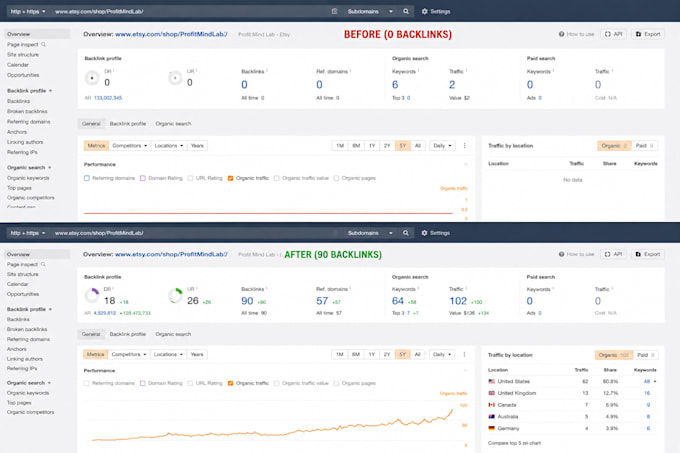The image size is (680, 453).
Task: Select the 1Y range tab in the before panel
Action: [372, 146]
